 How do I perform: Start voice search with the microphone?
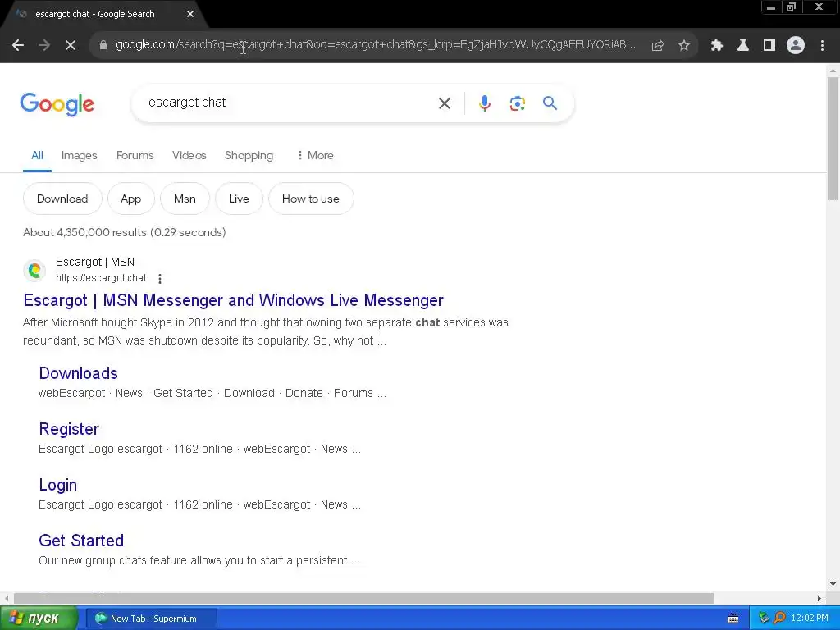[485, 103]
